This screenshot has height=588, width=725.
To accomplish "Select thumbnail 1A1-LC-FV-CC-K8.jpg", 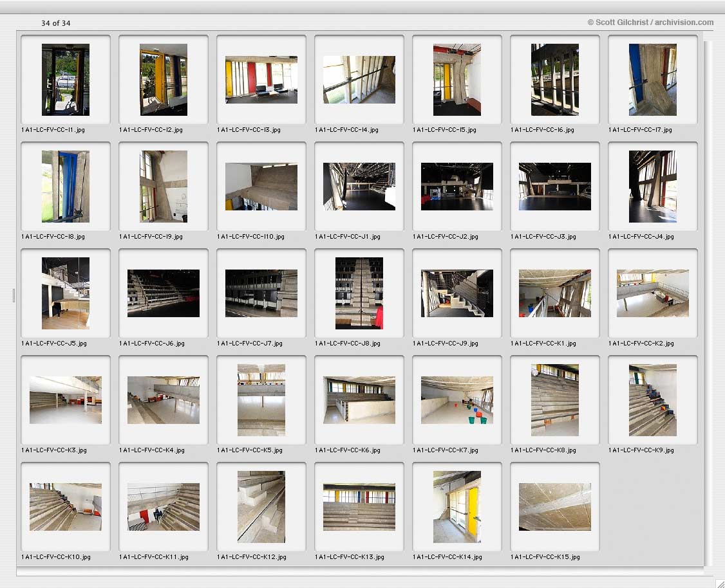I will (x=555, y=400).
